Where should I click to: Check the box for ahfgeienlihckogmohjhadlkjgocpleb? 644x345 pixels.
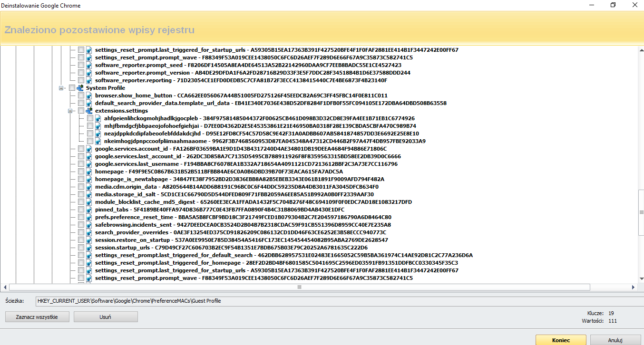pyautogui.click(x=90, y=118)
